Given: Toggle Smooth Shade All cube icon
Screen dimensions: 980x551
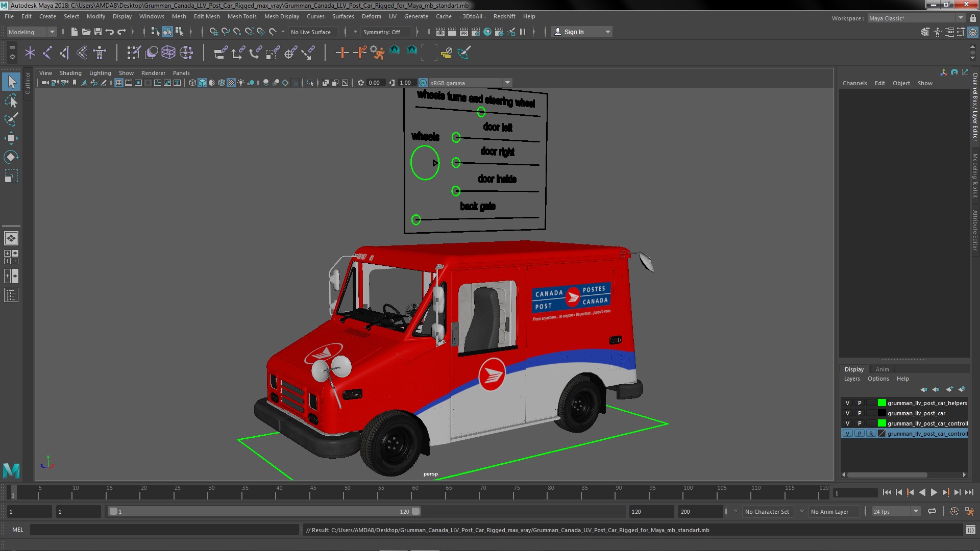Looking at the screenshot, I should point(202,83).
